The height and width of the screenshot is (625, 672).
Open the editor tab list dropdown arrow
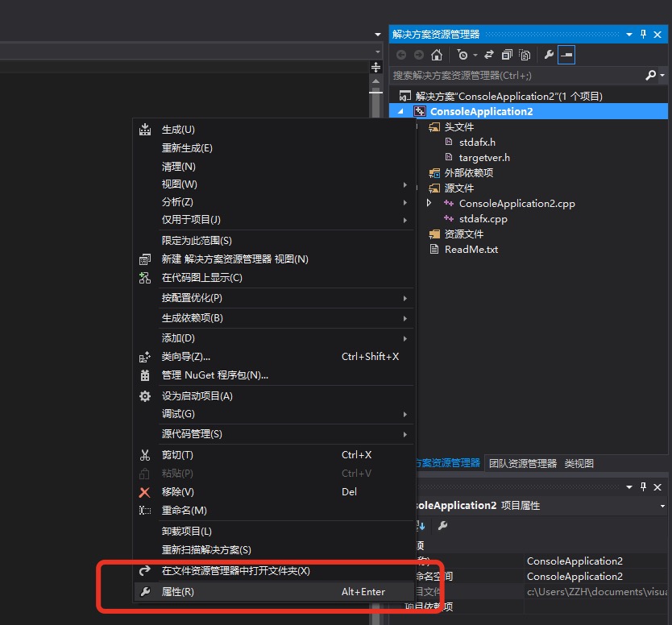378,35
